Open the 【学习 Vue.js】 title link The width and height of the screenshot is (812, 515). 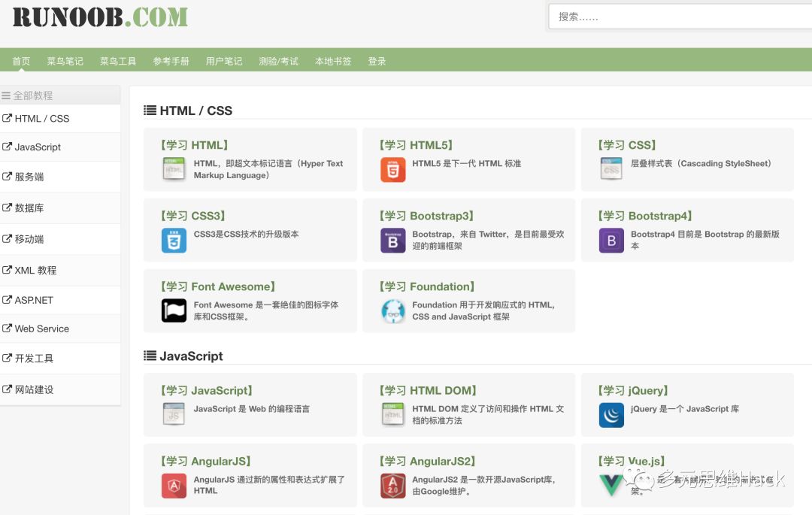pyautogui.click(x=632, y=461)
